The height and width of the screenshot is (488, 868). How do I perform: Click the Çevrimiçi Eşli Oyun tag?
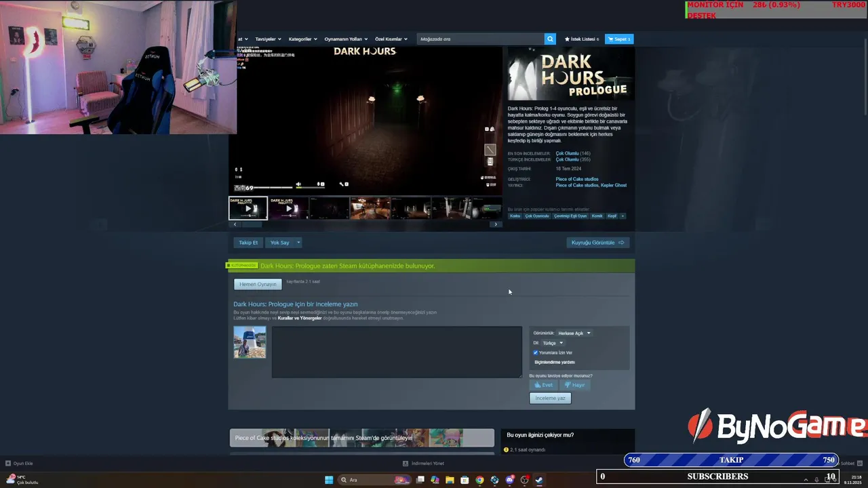[570, 216]
